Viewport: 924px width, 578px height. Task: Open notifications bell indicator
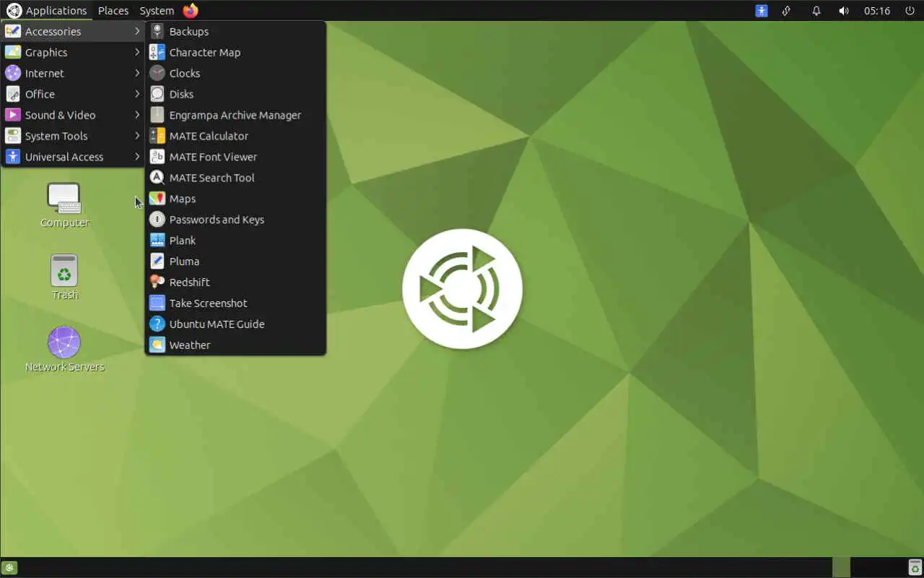tap(816, 11)
